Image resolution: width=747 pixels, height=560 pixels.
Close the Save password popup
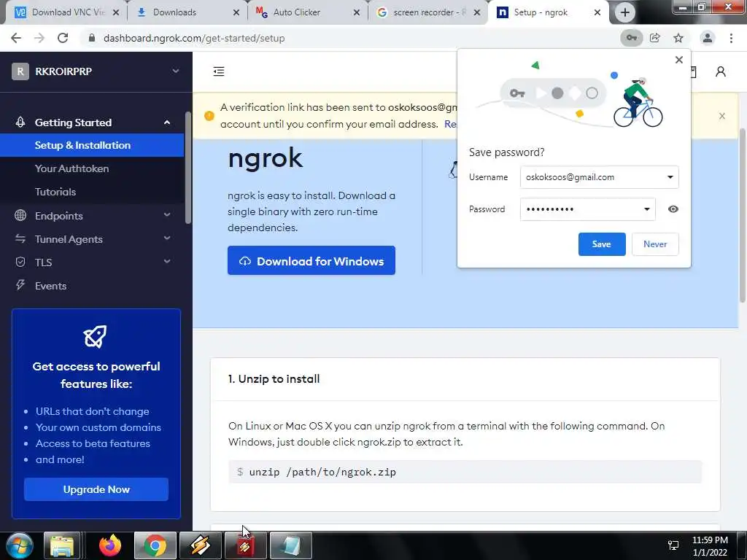tap(679, 60)
